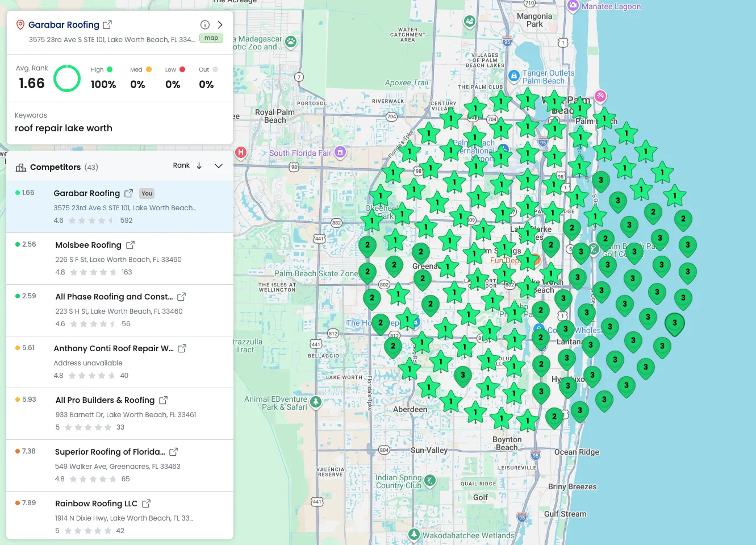Open Anthony Conti Roof Repair external link icon

[182, 348]
